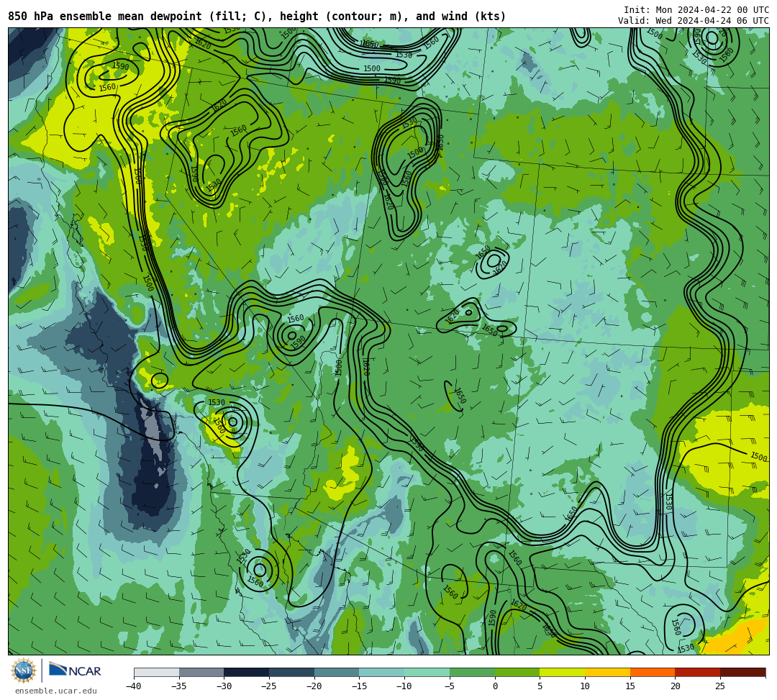Click the -15 colorbar tick label
The width and height of the screenshot is (777, 700).
click(x=359, y=686)
